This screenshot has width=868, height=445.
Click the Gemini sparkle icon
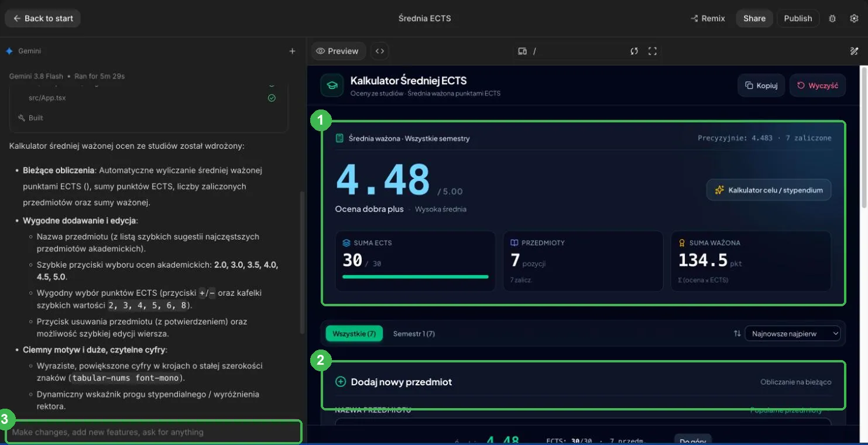point(9,51)
